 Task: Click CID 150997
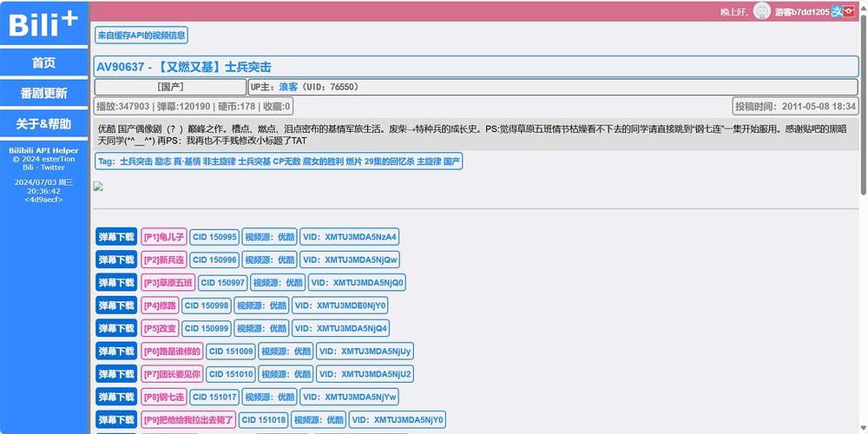(x=222, y=282)
